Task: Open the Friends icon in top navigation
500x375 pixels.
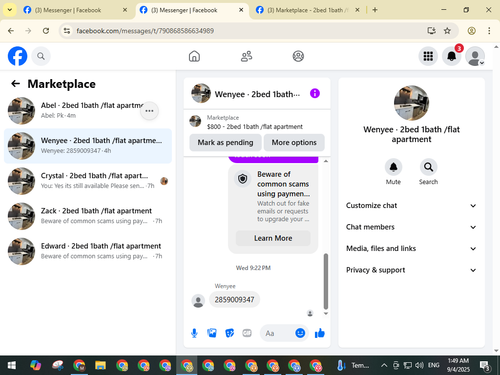Action: 246,56
